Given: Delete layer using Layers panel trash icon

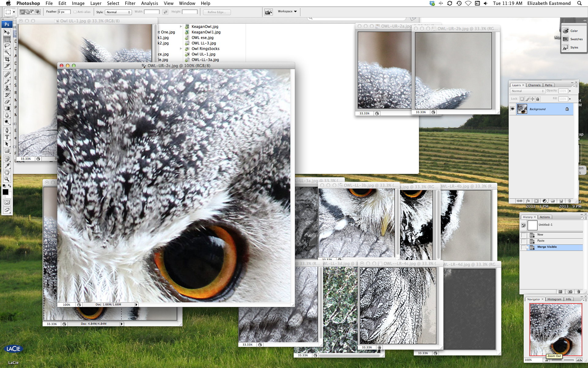Looking at the screenshot, I should click(569, 201).
